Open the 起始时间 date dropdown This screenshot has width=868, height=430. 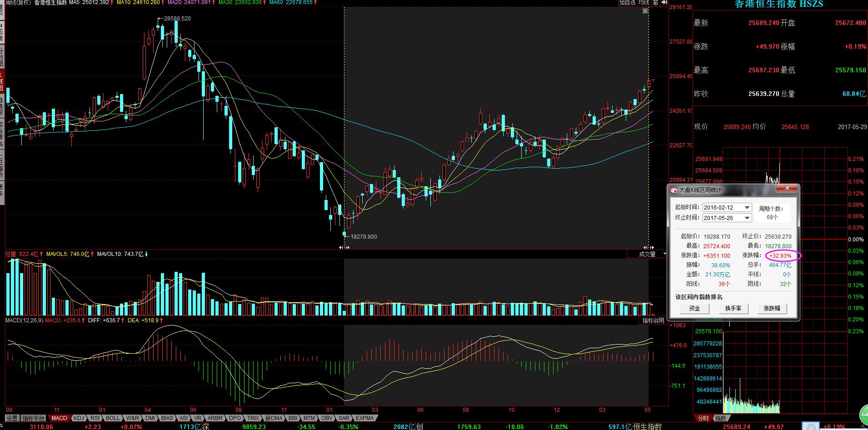click(747, 208)
